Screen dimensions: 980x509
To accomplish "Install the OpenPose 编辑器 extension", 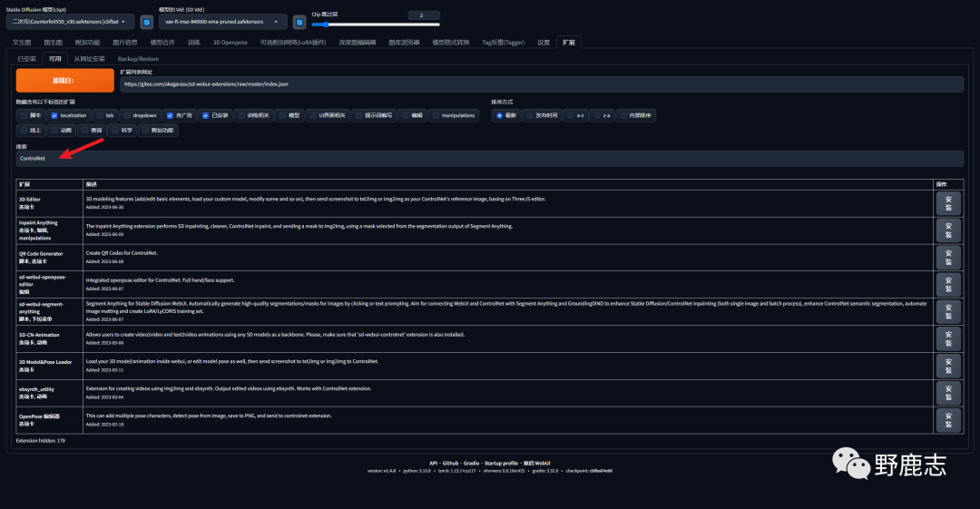I will click(x=948, y=419).
